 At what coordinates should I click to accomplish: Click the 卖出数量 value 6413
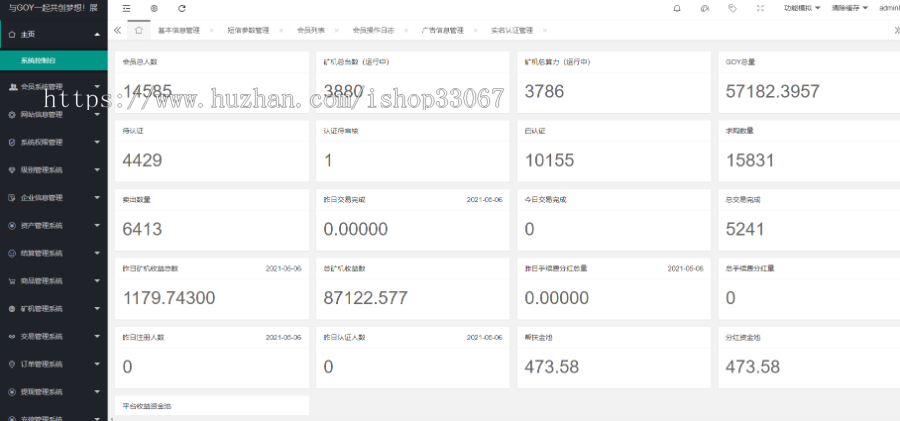tap(142, 229)
